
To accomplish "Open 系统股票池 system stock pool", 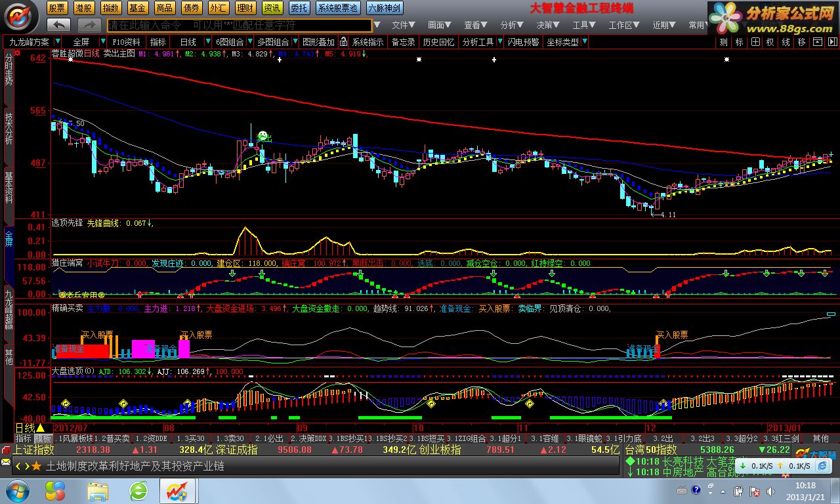I will pyautogui.click(x=337, y=8).
